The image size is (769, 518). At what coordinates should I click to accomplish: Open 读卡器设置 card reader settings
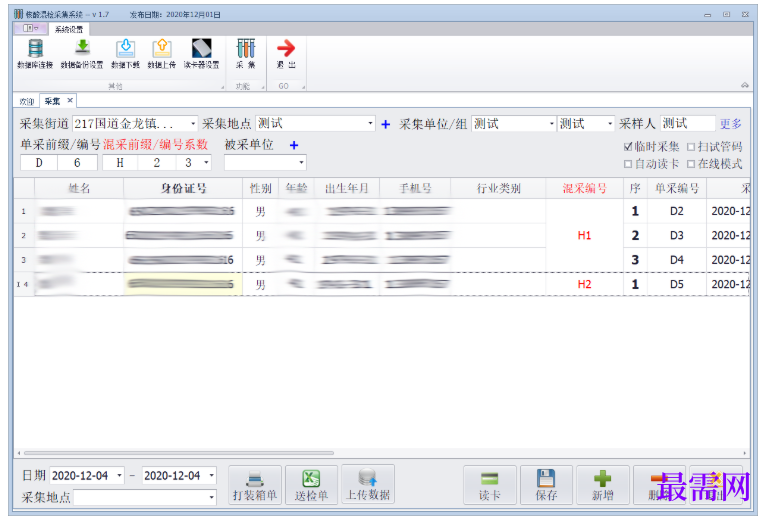click(201, 54)
